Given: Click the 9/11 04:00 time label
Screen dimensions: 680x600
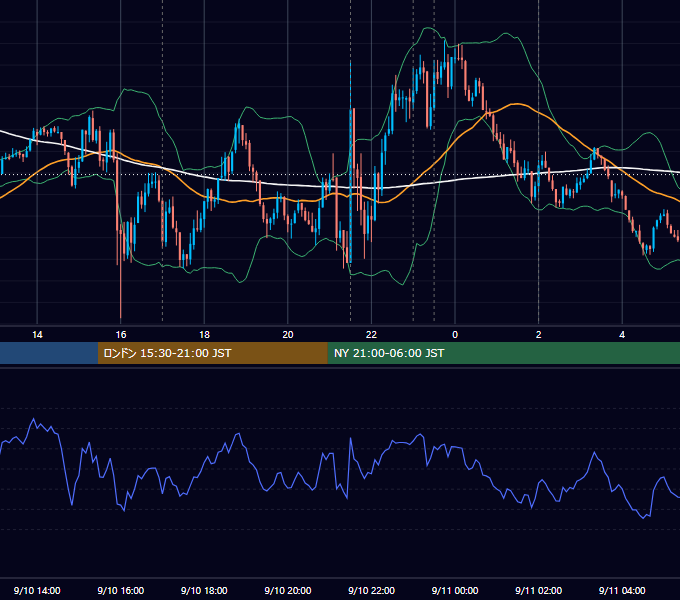Looking at the screenshot, I should click(622, 590).
